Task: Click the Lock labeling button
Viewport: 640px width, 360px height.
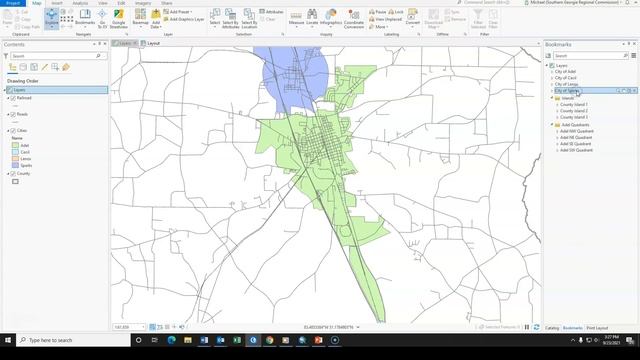Action: pyautogui.click(x=396, y=12)
